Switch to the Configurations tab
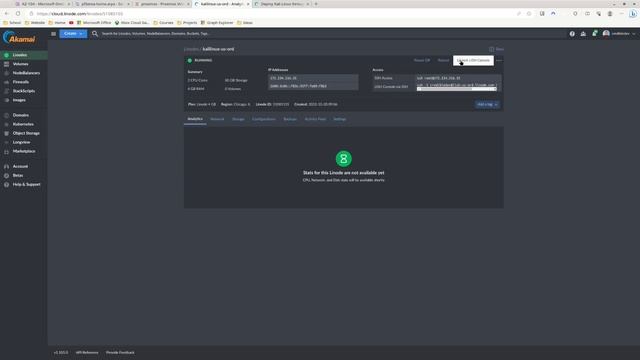 coord(264,119)
